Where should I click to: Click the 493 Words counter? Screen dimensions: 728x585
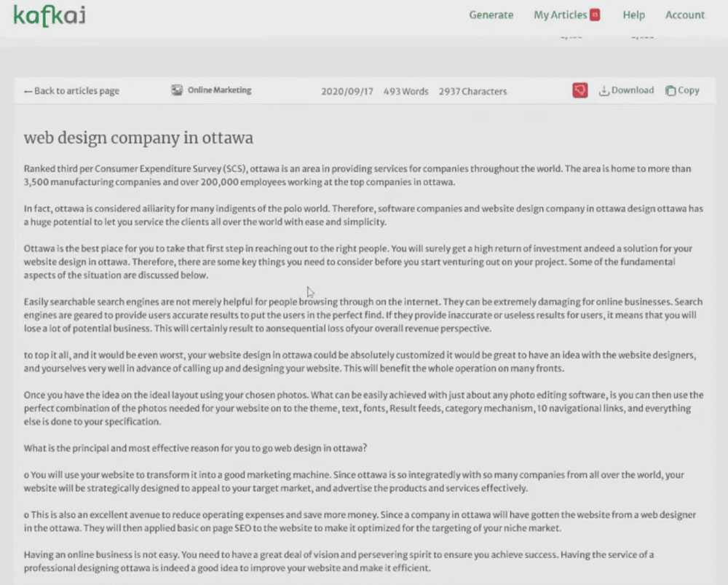pos(405,92)
